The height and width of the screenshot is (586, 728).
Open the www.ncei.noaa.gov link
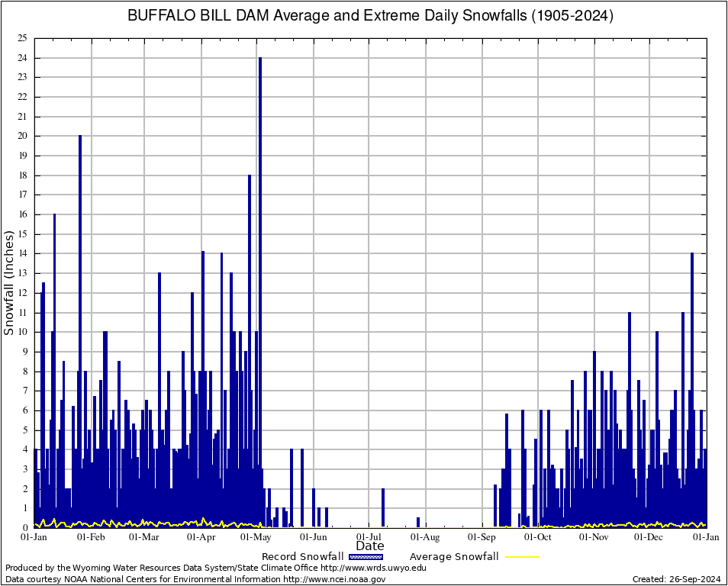334,579
